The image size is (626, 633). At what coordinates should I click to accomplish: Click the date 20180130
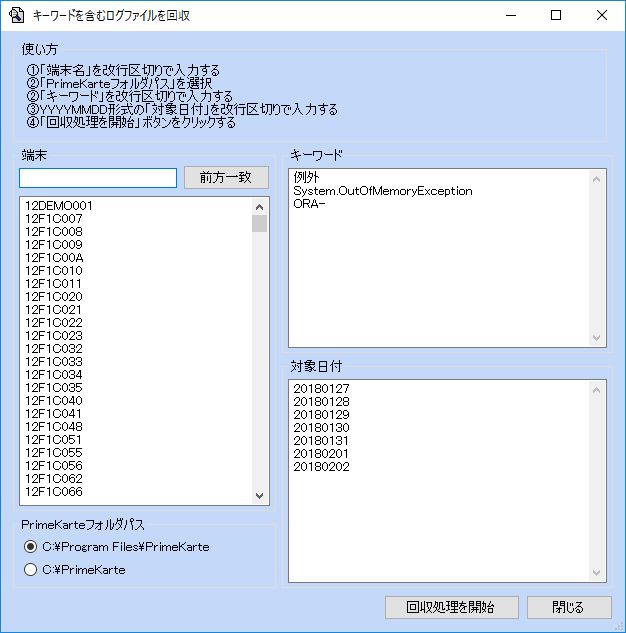coord(321,428)
